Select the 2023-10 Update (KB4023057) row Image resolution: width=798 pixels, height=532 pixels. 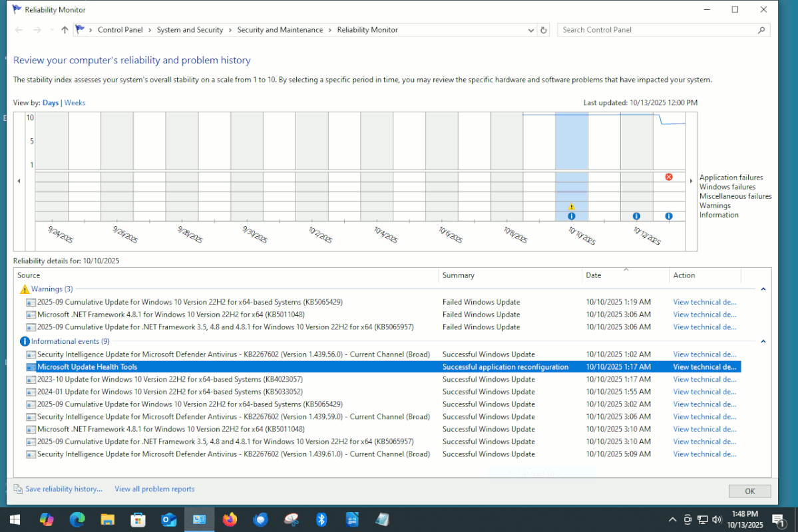pos(383,380)
